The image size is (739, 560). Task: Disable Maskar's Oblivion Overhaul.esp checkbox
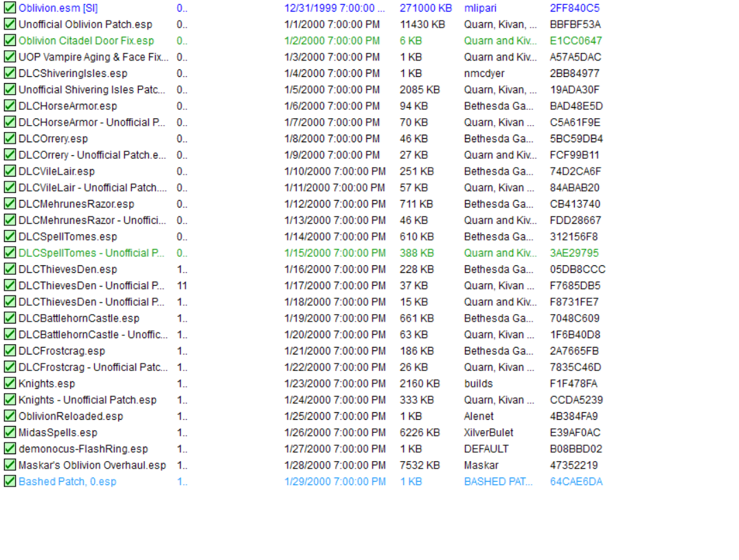pyautogui.click(x=10, y=465)
